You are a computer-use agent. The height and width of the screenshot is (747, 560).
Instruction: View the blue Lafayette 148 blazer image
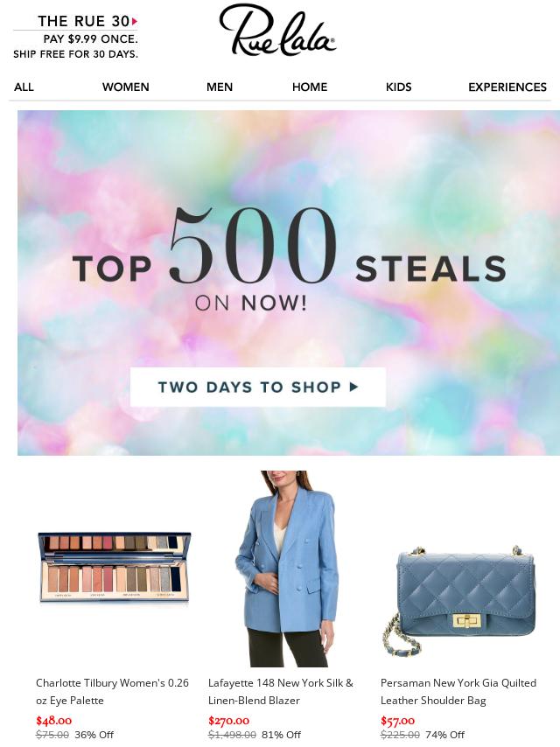[x=287, y=569]
